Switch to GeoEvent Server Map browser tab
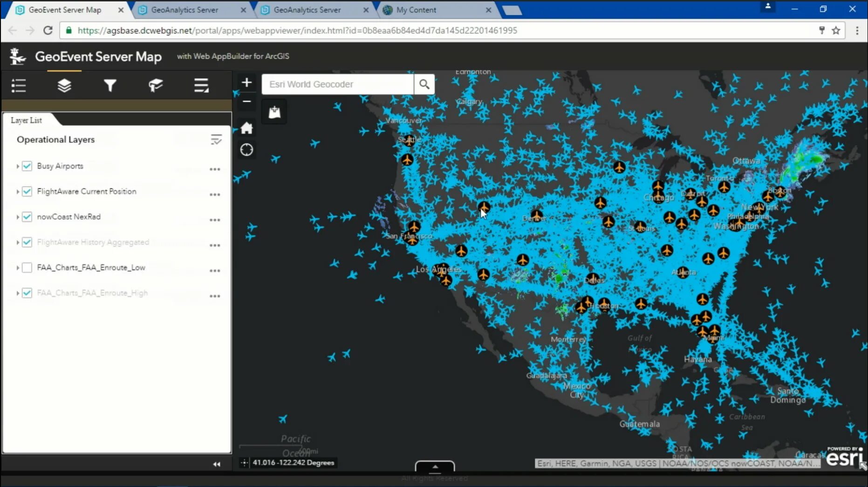The image size is (868, 487). [x=65, y=10]
